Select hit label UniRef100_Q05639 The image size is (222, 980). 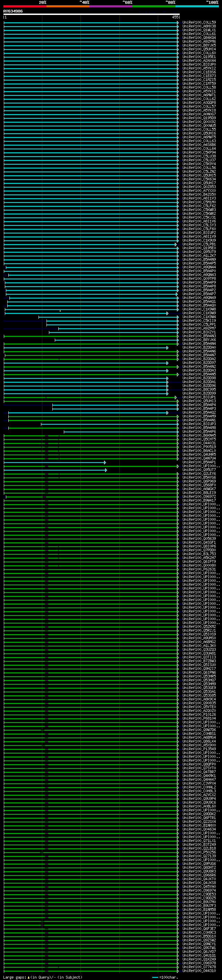coord(199,539)
